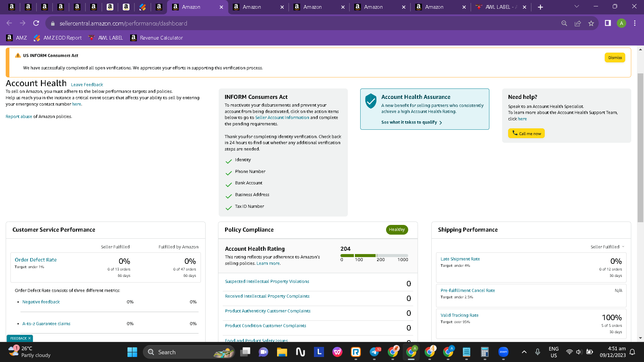Open the Valid Tracking Rate link
The width and height of the screenshot is (644, 362).
(x=460, y=315)
